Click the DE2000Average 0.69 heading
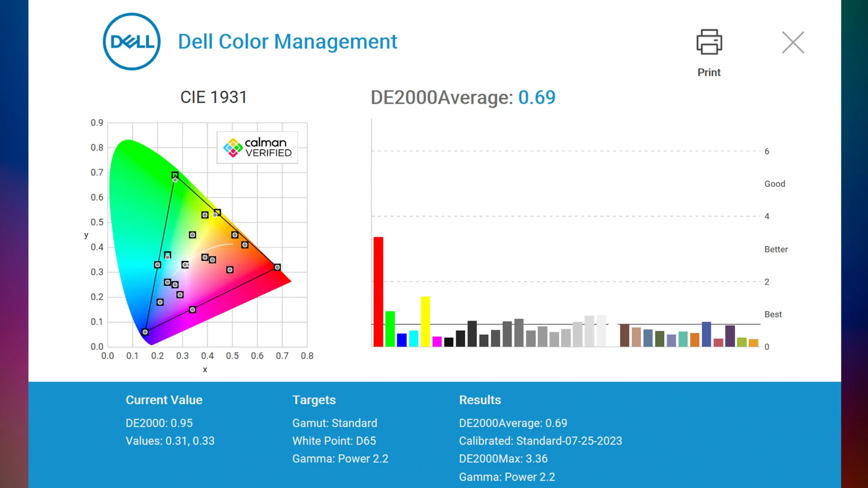Viewport: 868px width, 488px height. coord(463,98)
